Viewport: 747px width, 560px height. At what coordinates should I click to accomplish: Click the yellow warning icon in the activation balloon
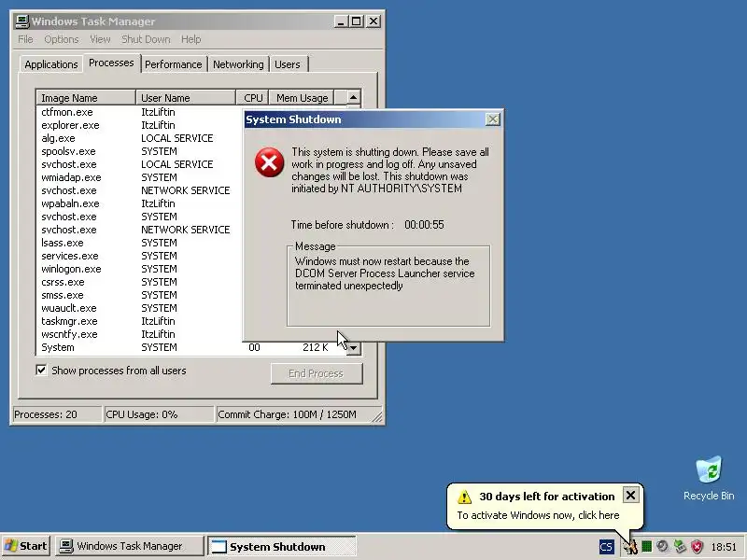[x=464, y=497]
